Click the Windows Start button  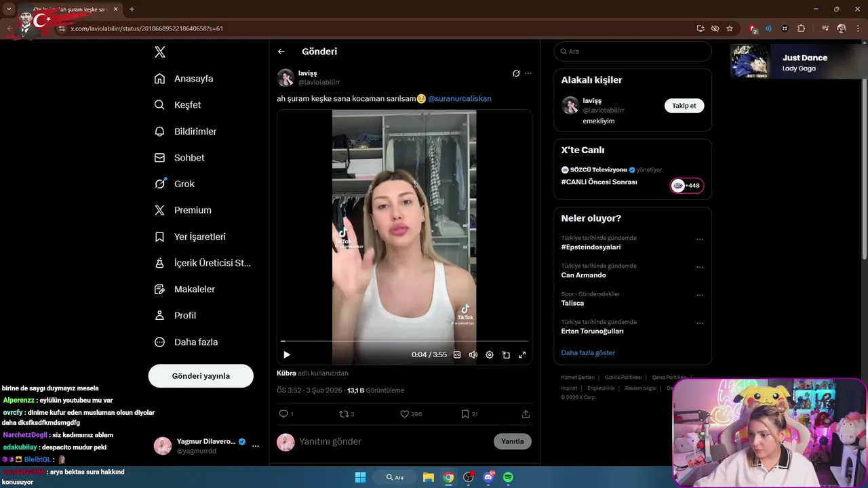(361, 477)
